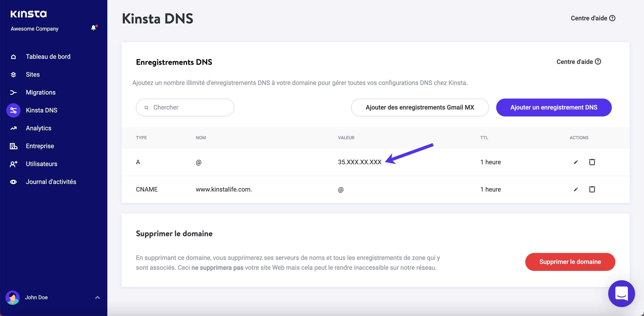The height and width of the screenshot is (316, 644).
Task: Go to Sites in the sidebar
Action: pos(33,74)
